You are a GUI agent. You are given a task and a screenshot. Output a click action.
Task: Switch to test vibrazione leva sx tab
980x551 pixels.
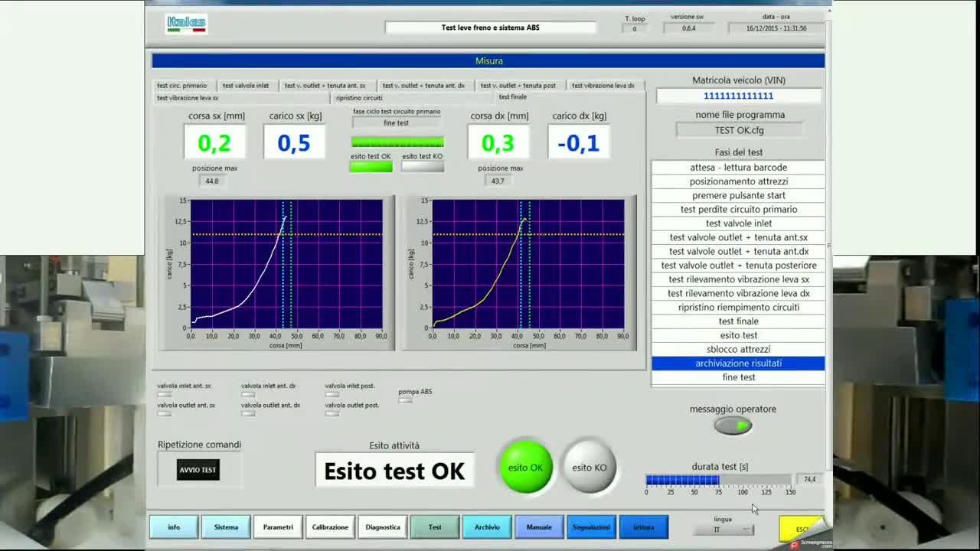242,98
